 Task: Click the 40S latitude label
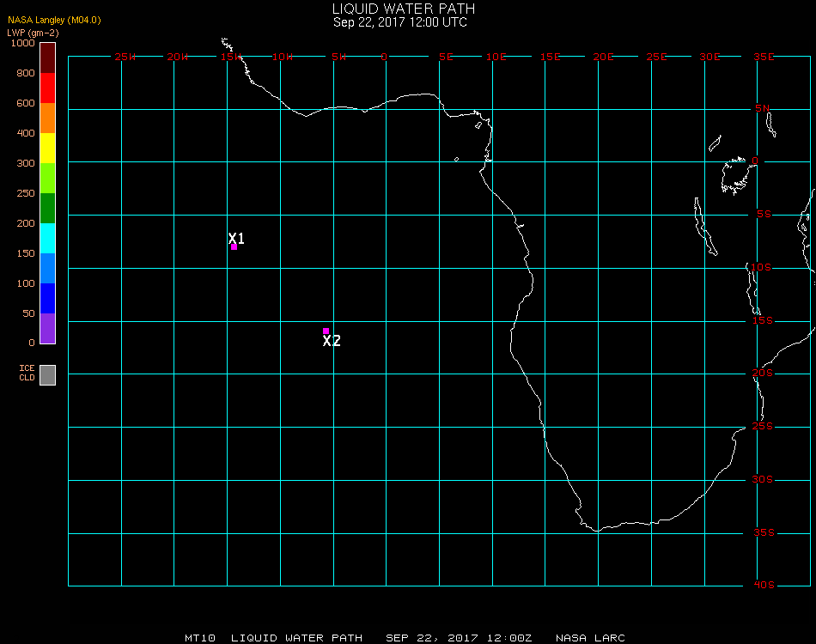pos(764,586)
